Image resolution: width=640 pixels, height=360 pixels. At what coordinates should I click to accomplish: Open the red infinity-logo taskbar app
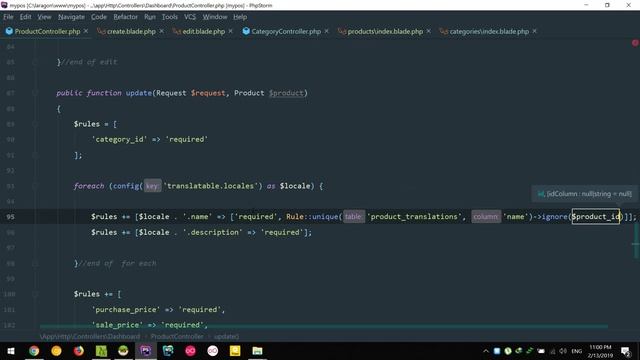pos(190,351)
